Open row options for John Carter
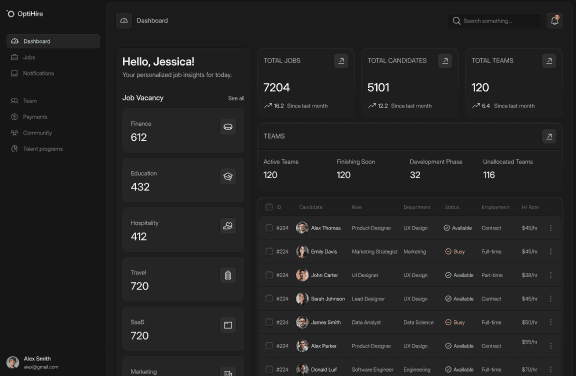Screen dimensions: 576x376 [x=551, y=275]
